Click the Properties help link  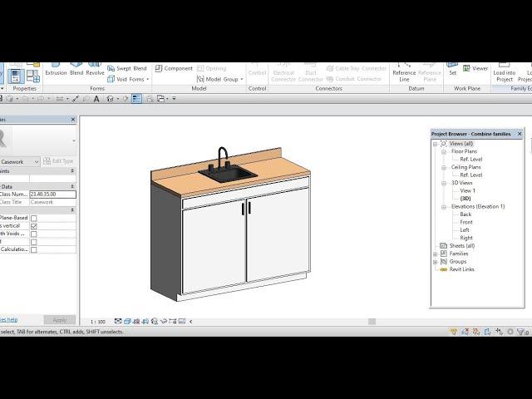point(8,319)
